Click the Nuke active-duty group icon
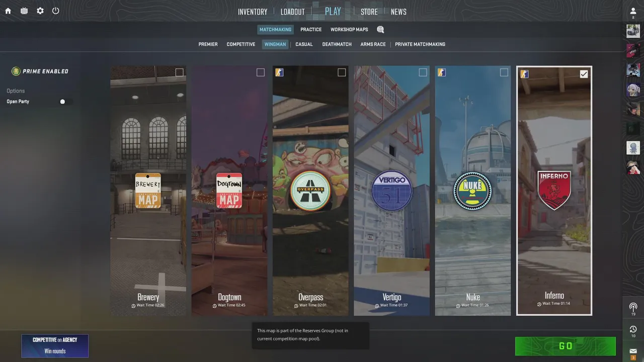644x362 pixels. click(x=441, y=72)
